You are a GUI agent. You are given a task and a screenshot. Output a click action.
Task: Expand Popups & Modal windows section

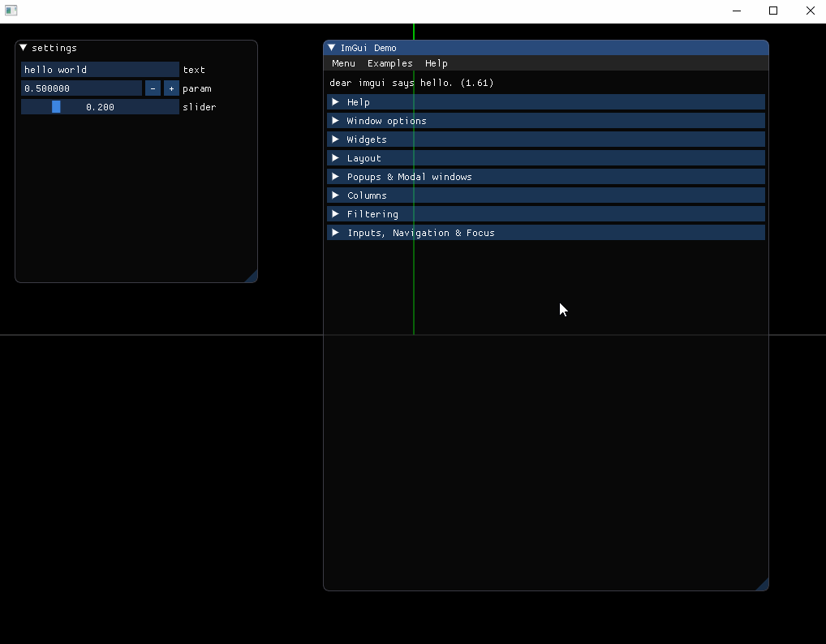(x=546, y=177)
